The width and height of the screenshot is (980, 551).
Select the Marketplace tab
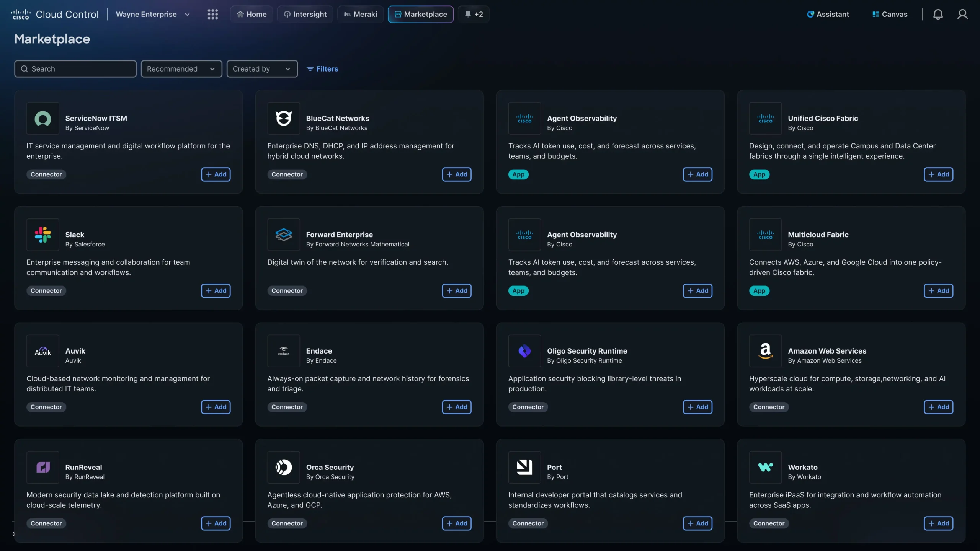click(x=421, y=14)
